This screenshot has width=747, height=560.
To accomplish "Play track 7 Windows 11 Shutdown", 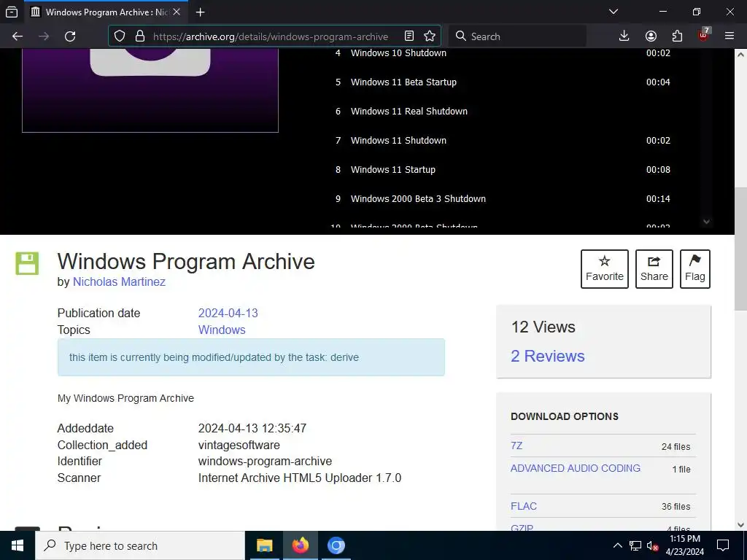I will point(502,141).
